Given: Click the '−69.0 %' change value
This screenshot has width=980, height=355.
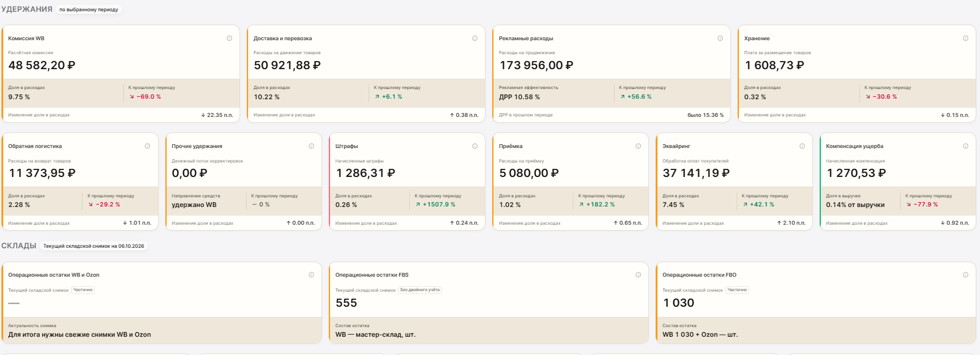Looking at the screenshot, I should [x=149, y=97].
